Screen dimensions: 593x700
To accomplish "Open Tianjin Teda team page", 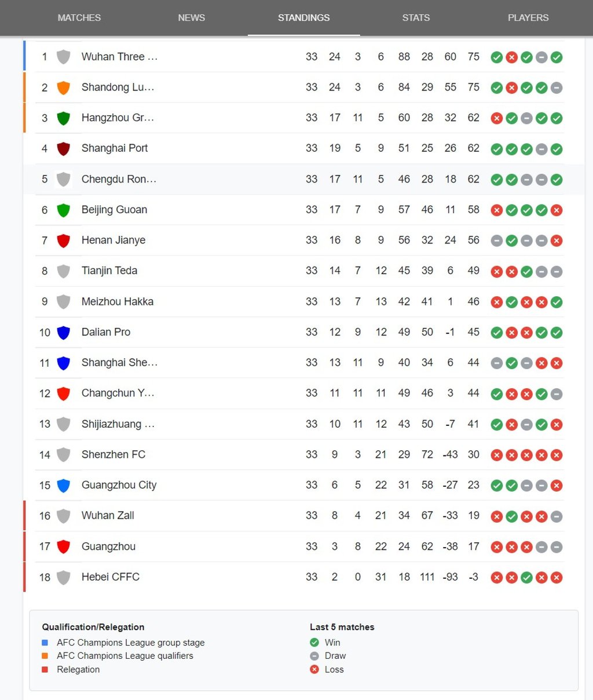I will pos(109,271).
